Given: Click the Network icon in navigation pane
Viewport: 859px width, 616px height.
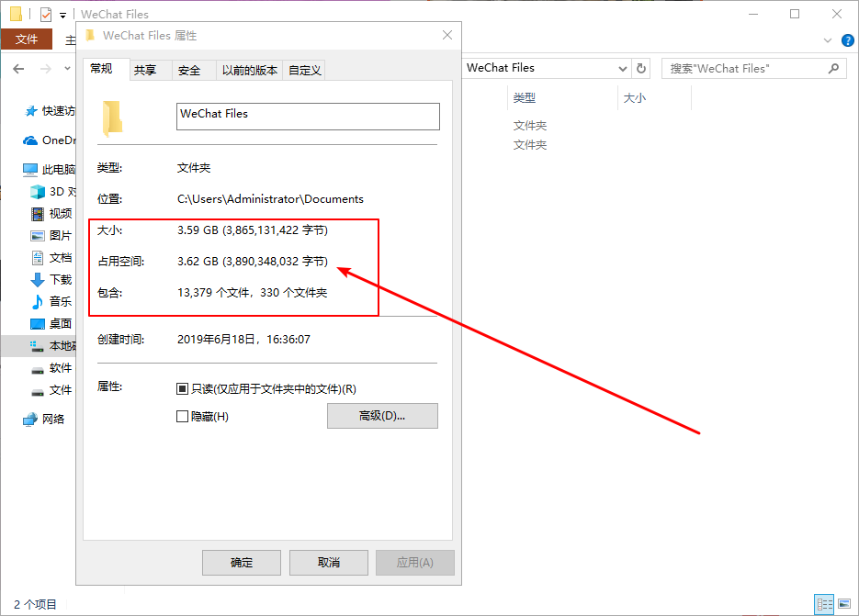Looking at the screenshot, I should click(x=31, y=420).
